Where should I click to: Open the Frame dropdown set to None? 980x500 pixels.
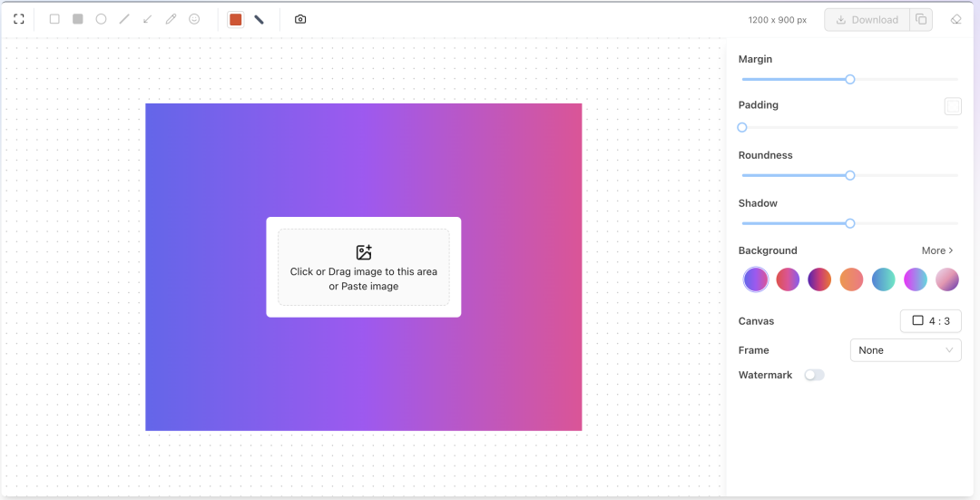coord(906,350)
